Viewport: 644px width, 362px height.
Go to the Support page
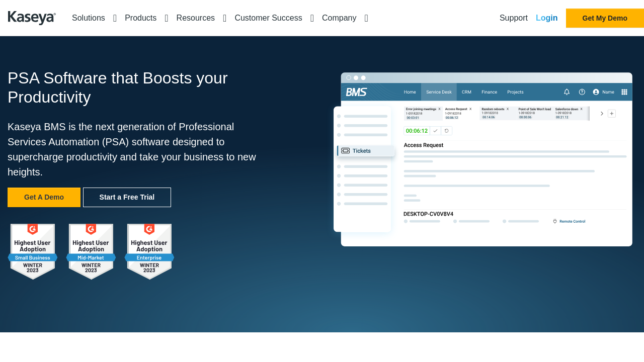point(514,18)
